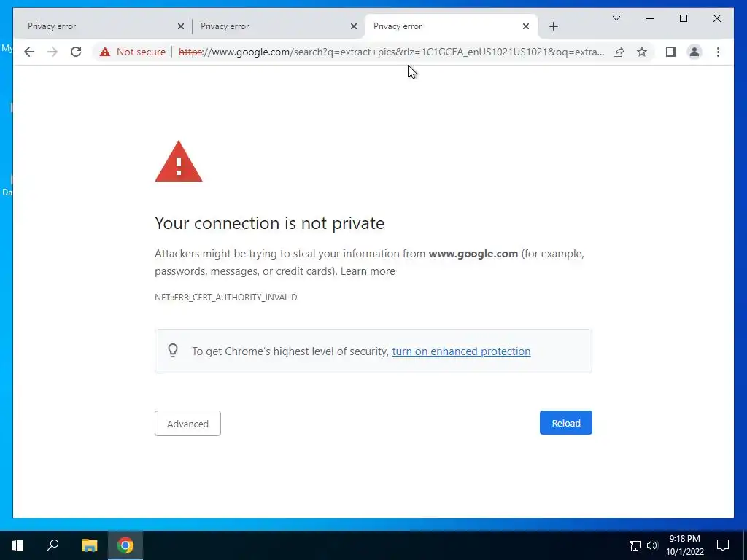
Task: Select the third active Privacy error tab
Action: pyautogui.click(x=451, y=26)
